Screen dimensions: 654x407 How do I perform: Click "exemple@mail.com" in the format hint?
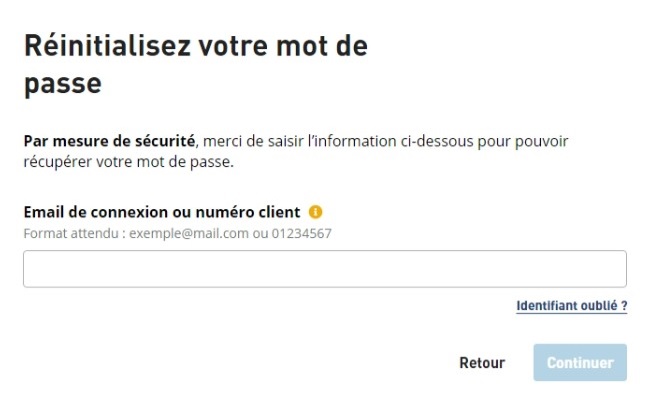click(182, 233)
